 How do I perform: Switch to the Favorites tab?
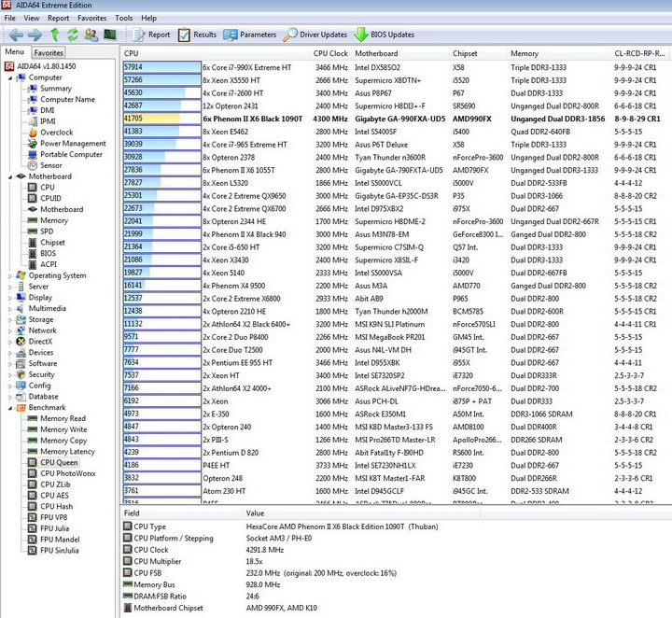pos(49,53)
